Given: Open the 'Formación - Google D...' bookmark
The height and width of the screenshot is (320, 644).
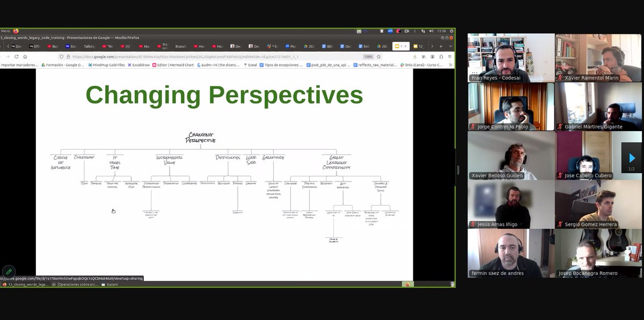Looking at the screenshot, I should tap(63, 65).
